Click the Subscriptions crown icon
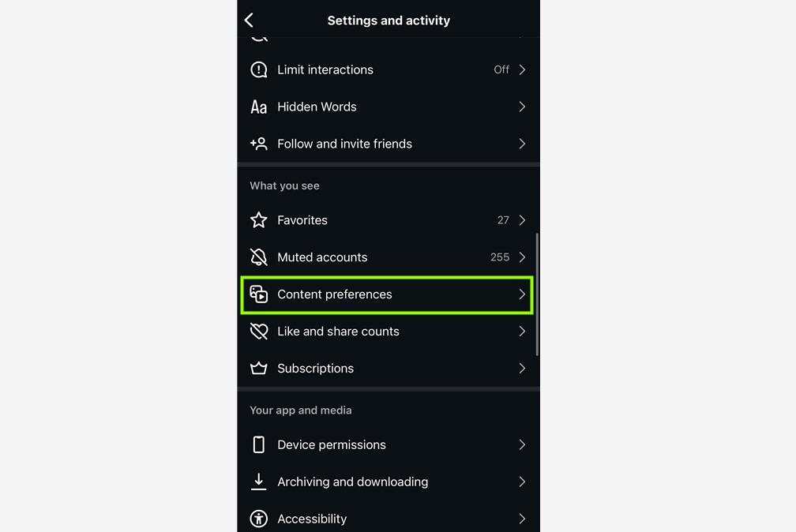The width and height of the screenshot is (796, 532). pos(259,368)
